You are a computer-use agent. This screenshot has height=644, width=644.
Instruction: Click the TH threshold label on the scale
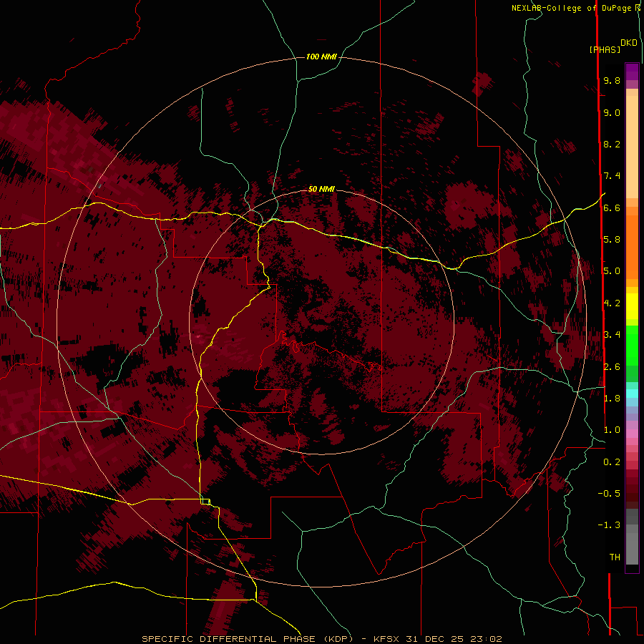[x=615, y=557]
